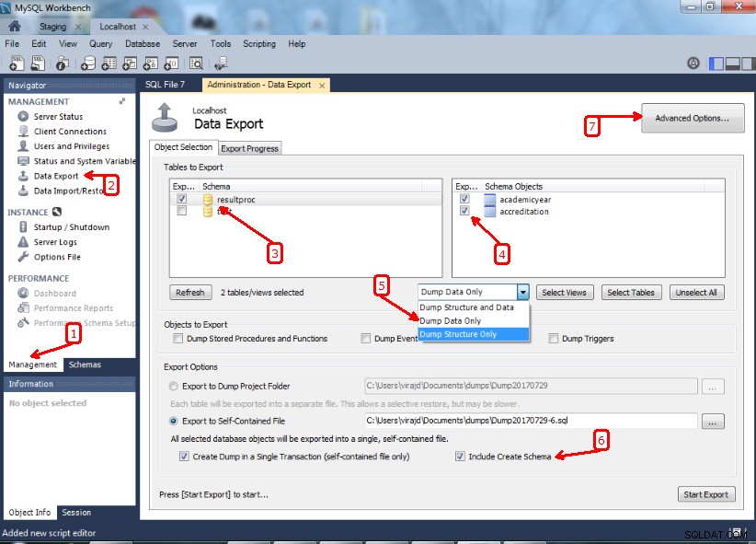The image size is (756, 544).
Task: Reconnect to DBMS toolbar icon
Action: pyautogui.click(x=221, y=64)
